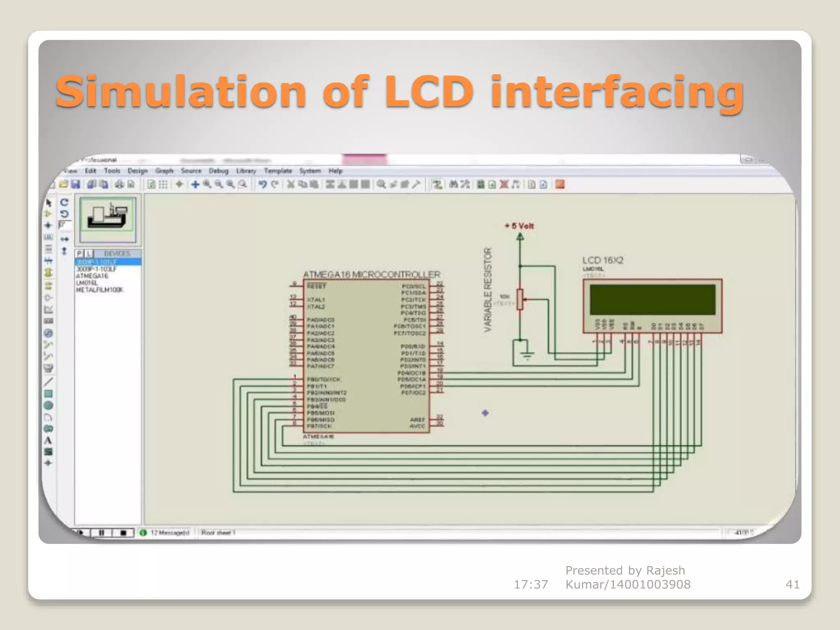The width and height of the screenshot is (840, 630).
Task: Select the Selection arrow tool
Action: [48, 203]
